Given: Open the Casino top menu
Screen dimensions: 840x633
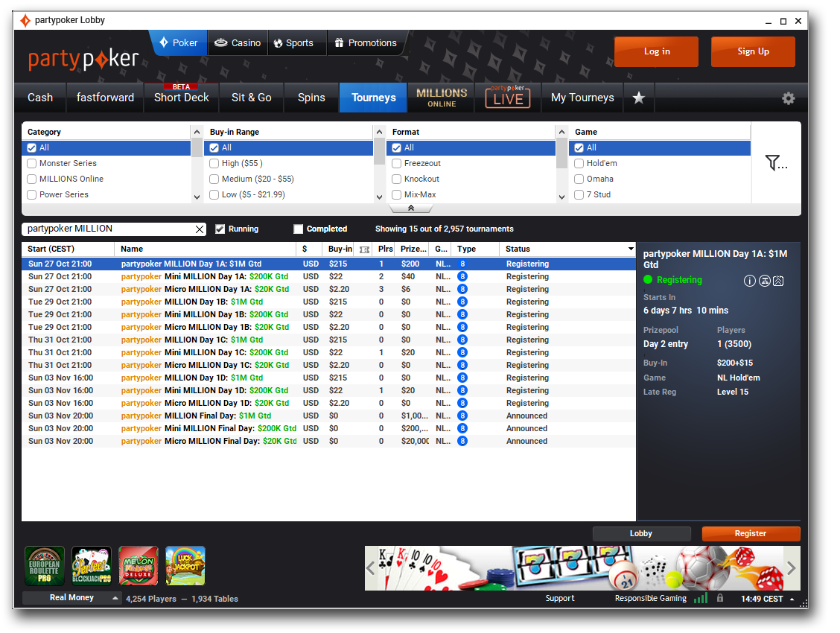Looking at the screenshot, I should 238,43.
